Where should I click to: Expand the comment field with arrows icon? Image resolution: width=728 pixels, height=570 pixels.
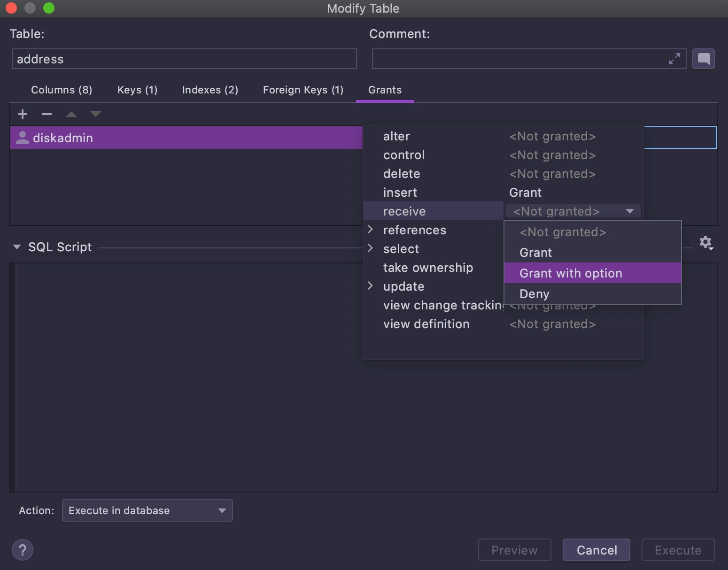pyautogui.click(x=674, y=59)
